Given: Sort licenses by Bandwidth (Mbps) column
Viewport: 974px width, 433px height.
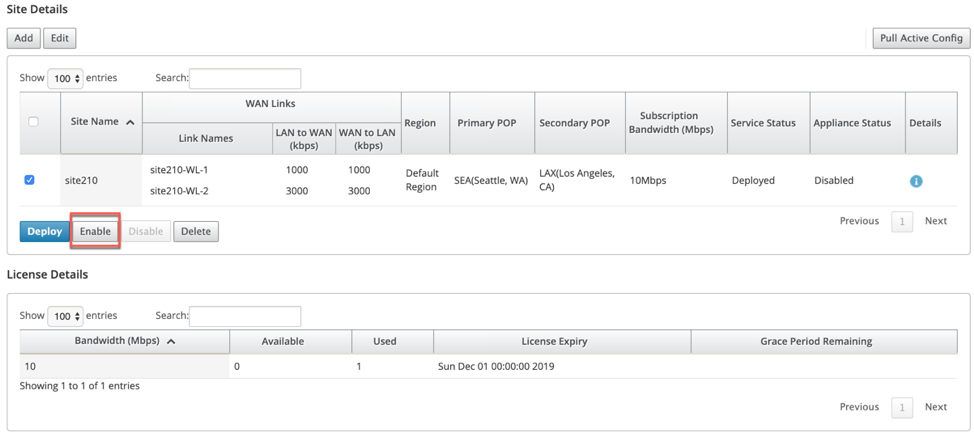Looking at the screenshot, I should (x=124, y=341).
